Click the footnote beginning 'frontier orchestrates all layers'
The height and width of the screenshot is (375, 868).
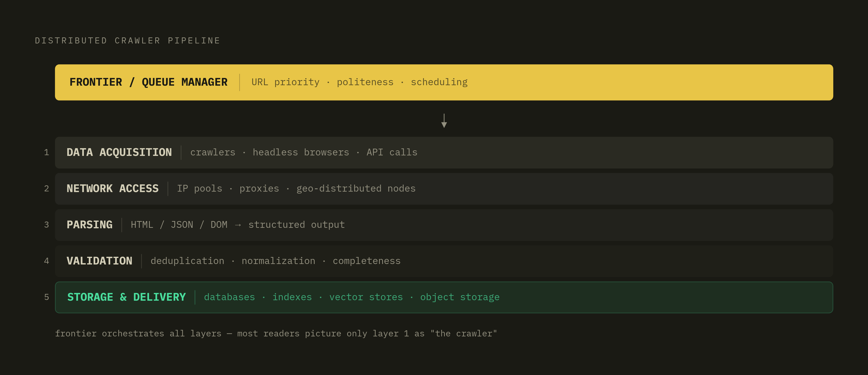[276, 333]
